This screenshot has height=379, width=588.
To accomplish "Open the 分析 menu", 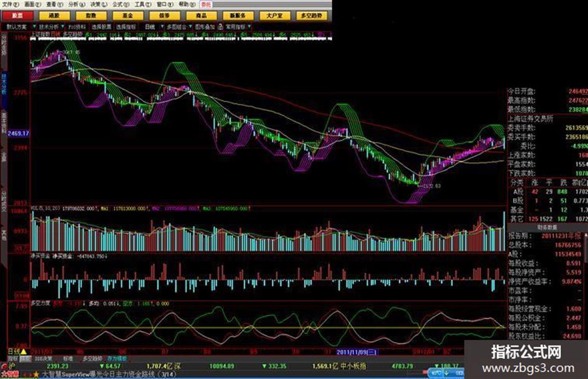I will [x=77, y=4].
